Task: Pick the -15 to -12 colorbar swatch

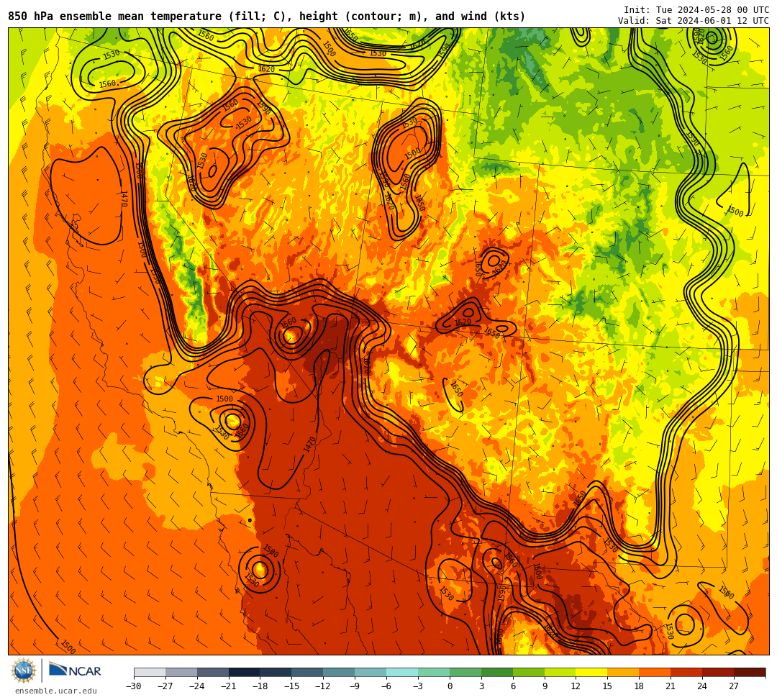Action: pyautogui.click(x=308, y=672)
